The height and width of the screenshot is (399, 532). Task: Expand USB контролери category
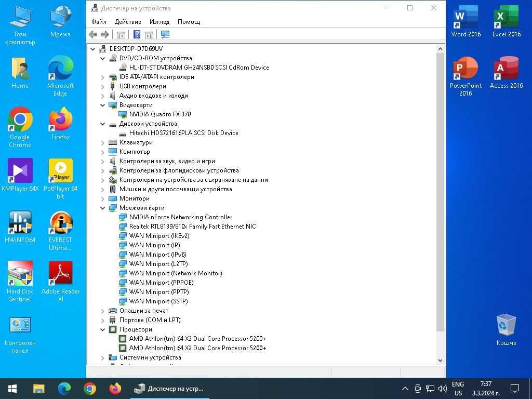(102, 87)
